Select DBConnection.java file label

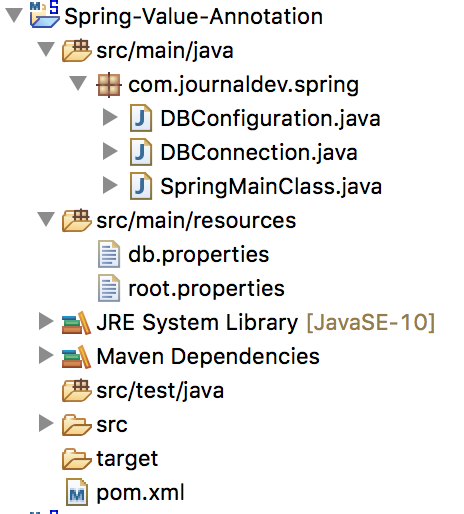259,153
